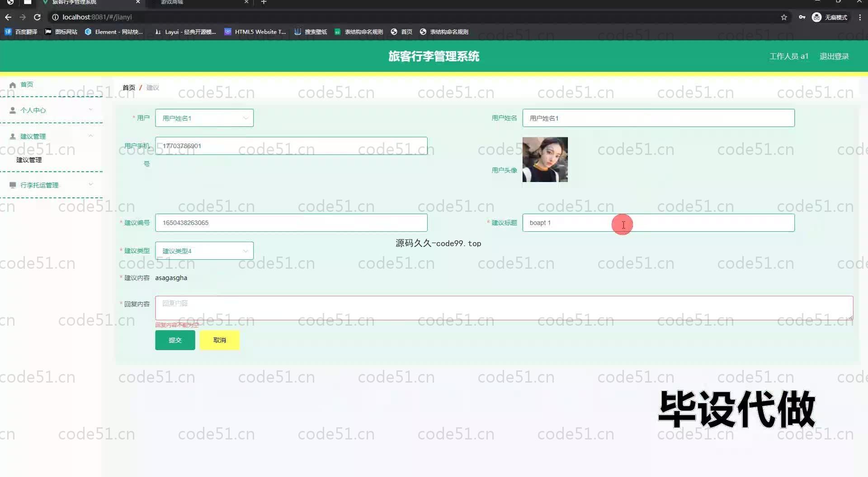
Task: Expand 行李托运管理 sidebar menu
Action: [x=51, y=185]
